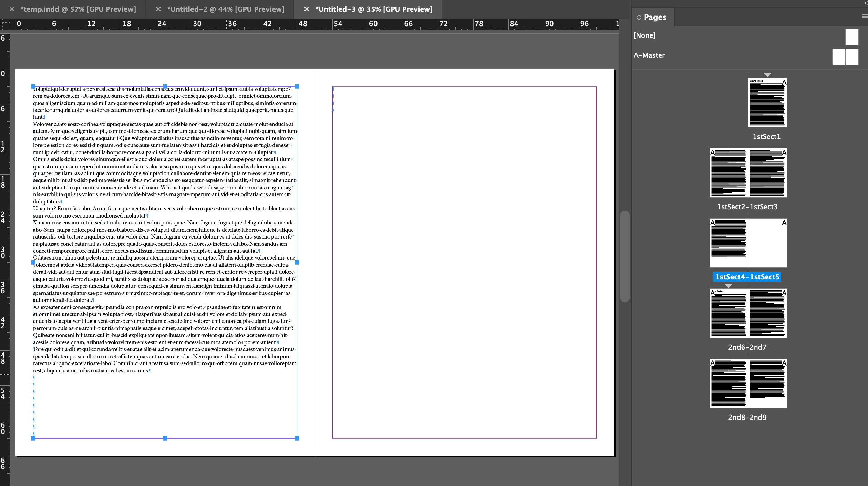This screenshot has height=486, width=868.
Task: Click section marker above 1stSect1 page
Action: [x=767, y=75]
